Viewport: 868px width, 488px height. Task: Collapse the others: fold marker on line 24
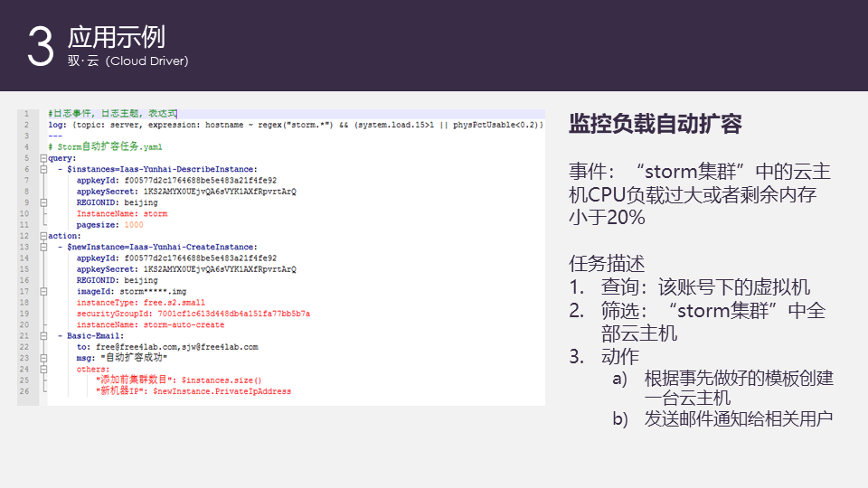(43, 369)
